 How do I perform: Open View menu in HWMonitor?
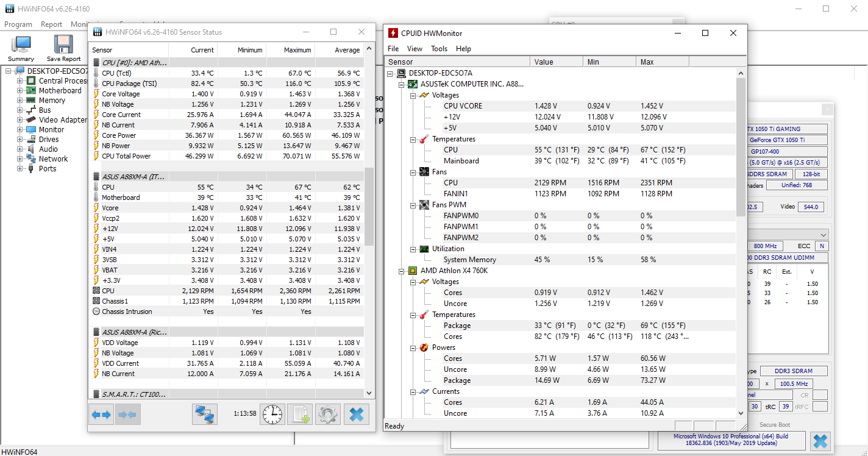click(414, 49)
